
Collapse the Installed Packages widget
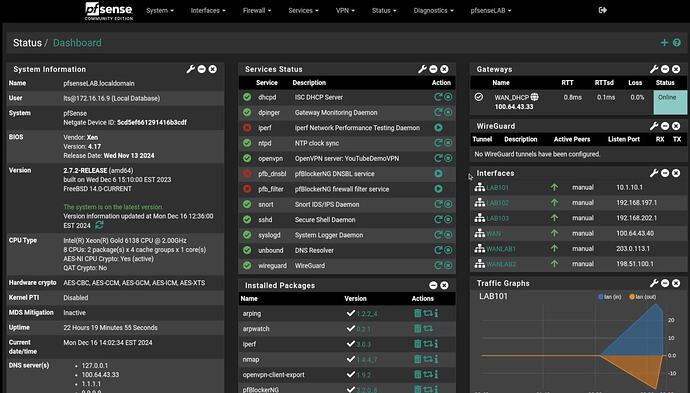click(433, 285)
